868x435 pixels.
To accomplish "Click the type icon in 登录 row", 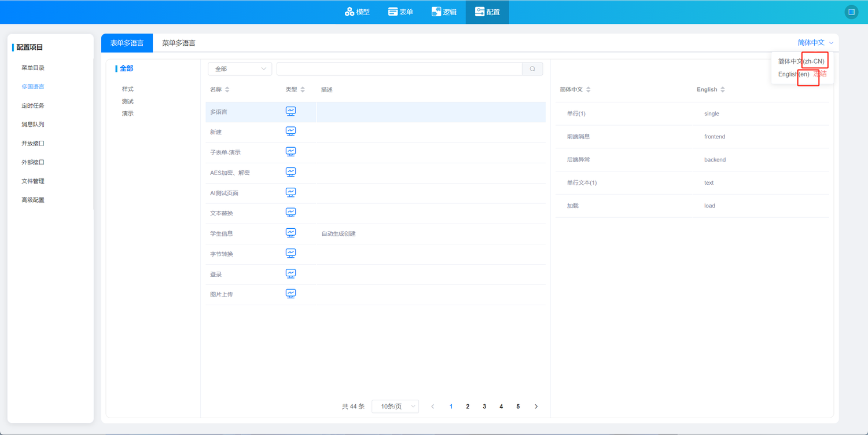I will (x=291, y=273).
